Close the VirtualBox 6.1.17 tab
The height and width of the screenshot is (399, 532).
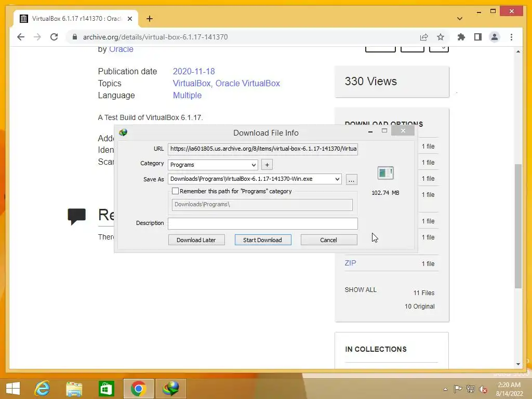[x=129, y=19]
